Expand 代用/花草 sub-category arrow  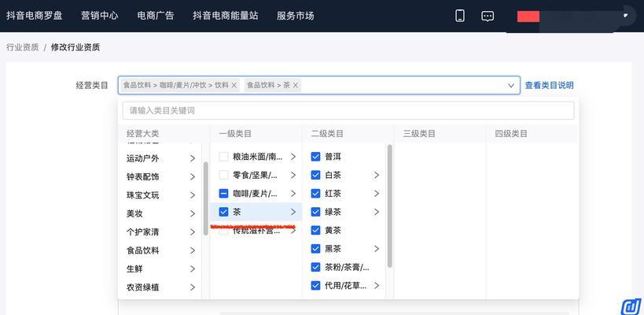[x=376, y=285]
